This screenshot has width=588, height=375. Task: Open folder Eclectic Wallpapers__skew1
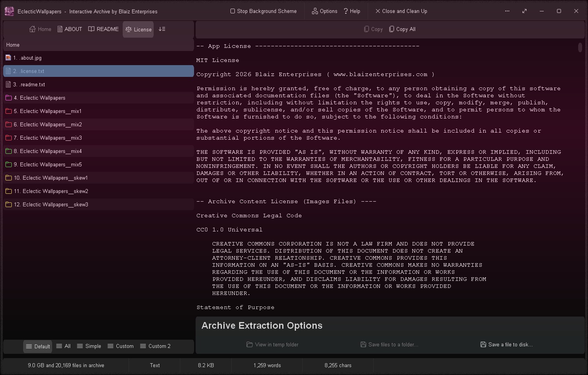coord(98,178)
